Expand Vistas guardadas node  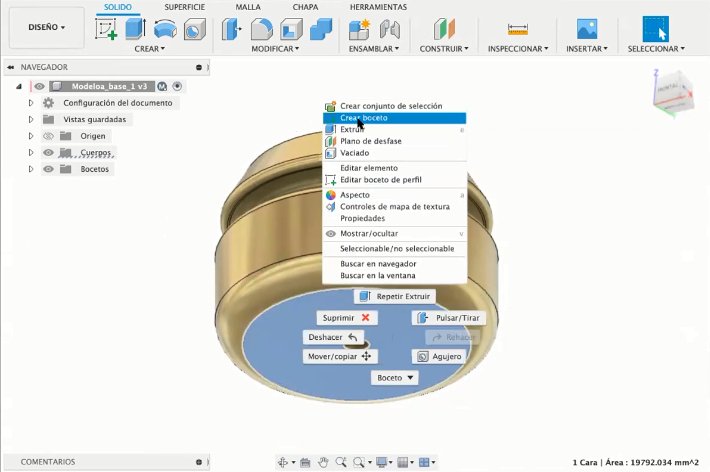[x=31, y=120]
